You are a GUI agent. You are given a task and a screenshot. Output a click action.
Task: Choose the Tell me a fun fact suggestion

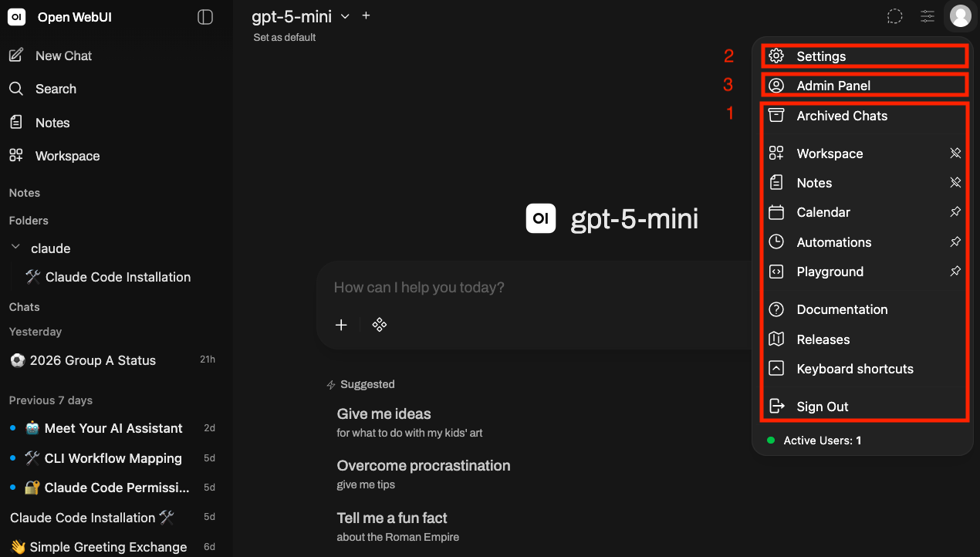click(x=398, y=526)
